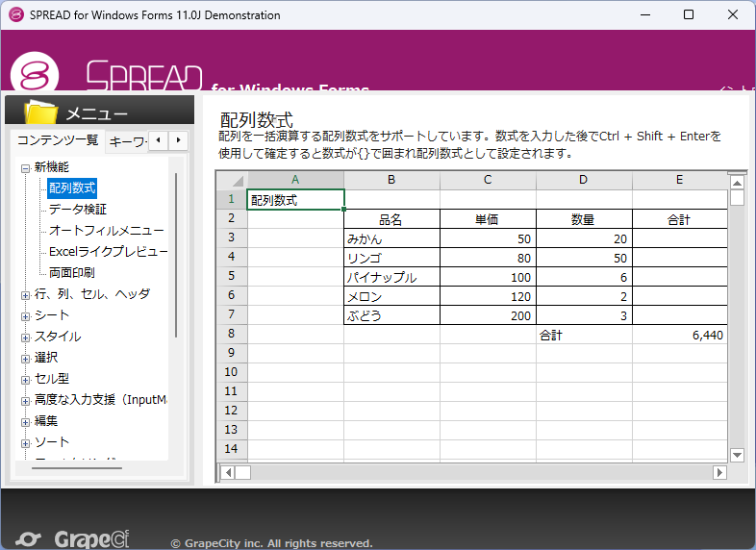The height and width of the screenshot is (550, 756).
Task: Click the yellow folder icon beside メニュー
Action: pos(41,112)
